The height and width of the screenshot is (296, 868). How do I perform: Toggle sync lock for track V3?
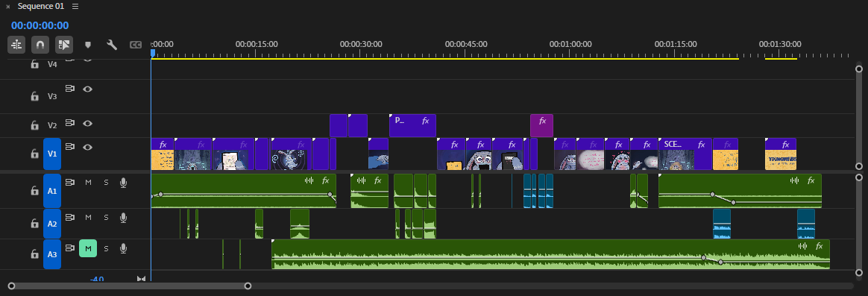[x=70, y=89]
